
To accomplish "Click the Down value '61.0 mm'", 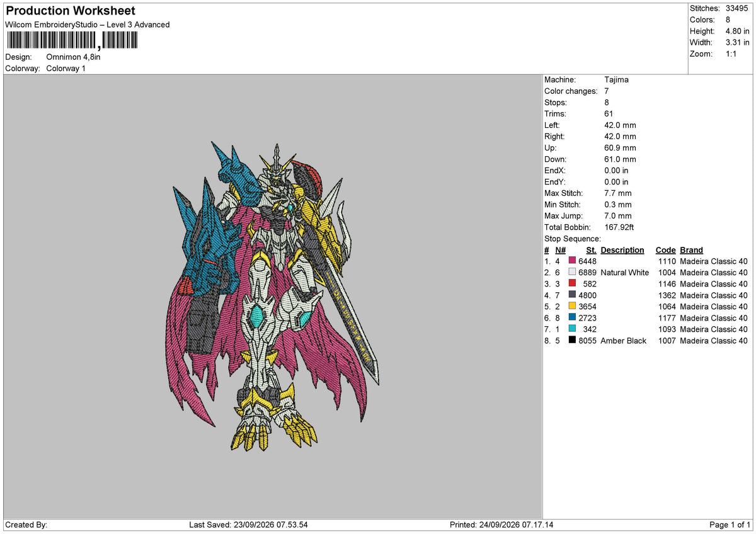I will click(620, 159).
